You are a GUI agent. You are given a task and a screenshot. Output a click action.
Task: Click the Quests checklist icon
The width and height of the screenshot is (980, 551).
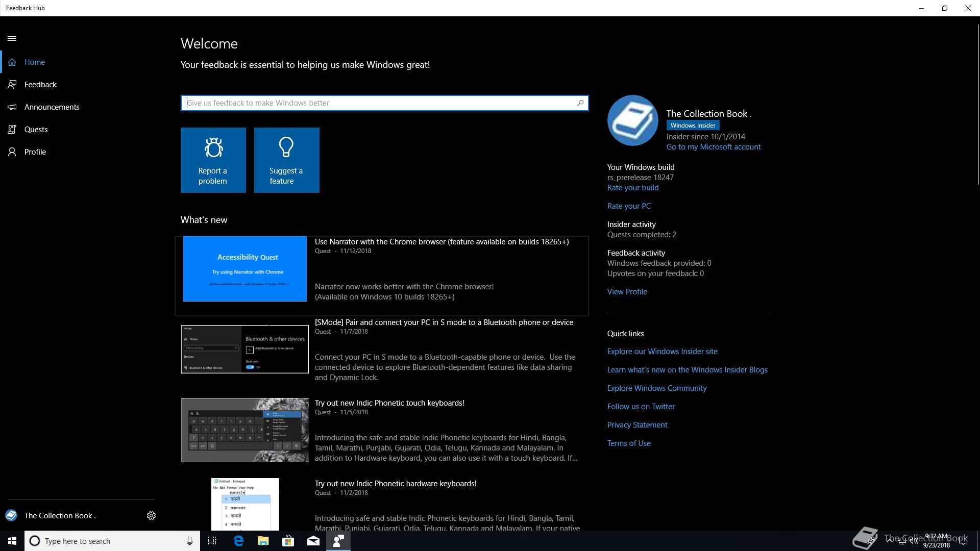click(x=12, y=130)
